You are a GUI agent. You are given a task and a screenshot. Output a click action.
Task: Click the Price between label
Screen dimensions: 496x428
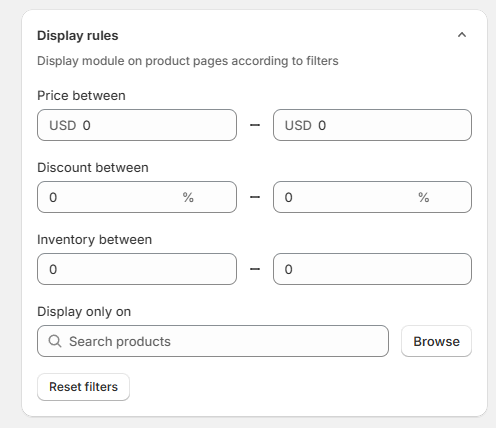(x=81, y=96)
